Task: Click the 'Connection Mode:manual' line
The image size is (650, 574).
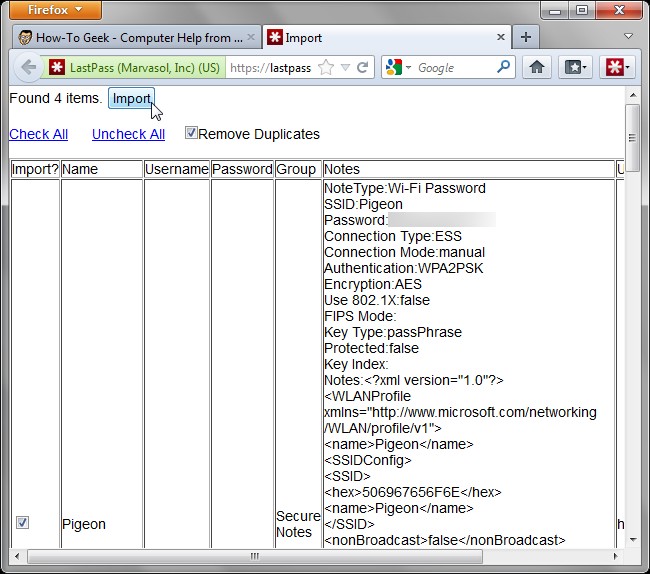Action: tap(404, 252)
